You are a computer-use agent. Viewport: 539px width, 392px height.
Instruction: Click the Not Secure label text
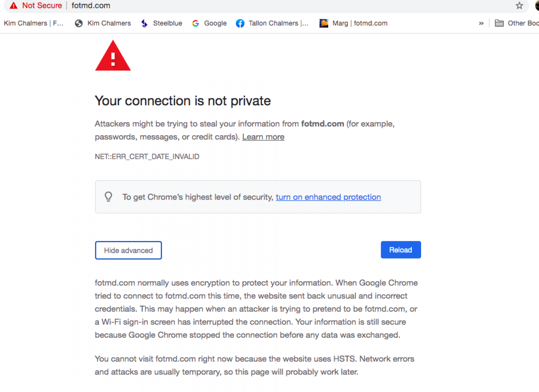pos(42,6)
